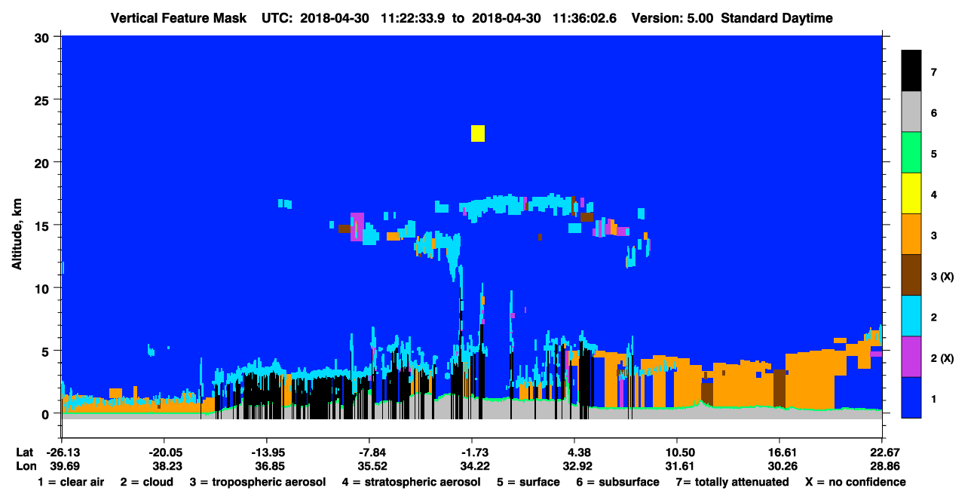Click the end time '11:36:02.6' in title
980x503 pixels.
pyautogui.click(x=585, y=18)
